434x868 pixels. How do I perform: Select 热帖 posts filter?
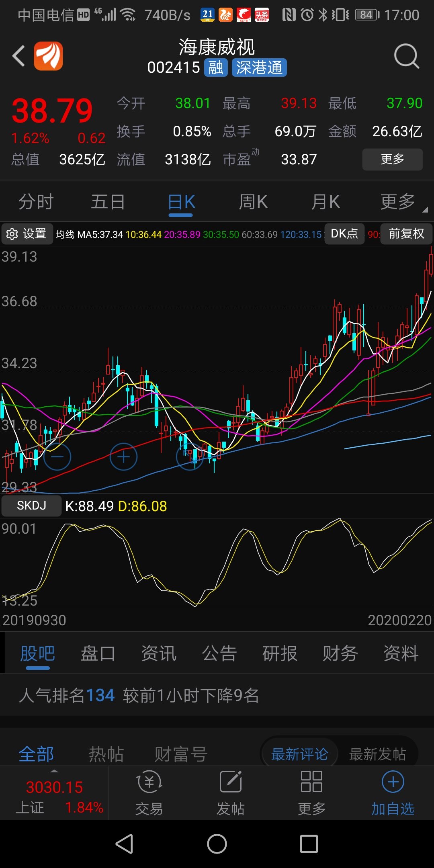tap(106, 754)
